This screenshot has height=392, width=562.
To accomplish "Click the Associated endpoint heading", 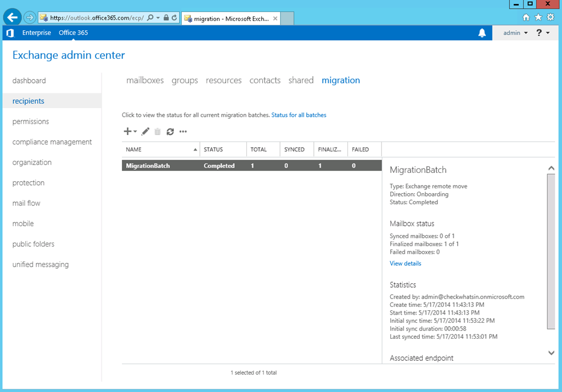I will (x=421, y=359).
